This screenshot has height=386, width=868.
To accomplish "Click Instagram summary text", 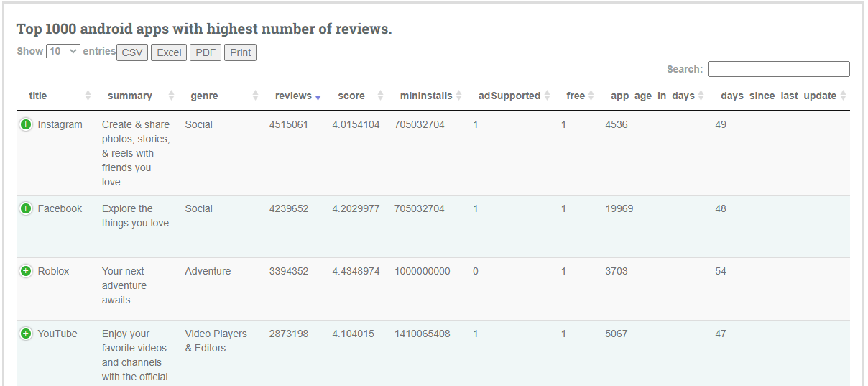I will 136,153.
